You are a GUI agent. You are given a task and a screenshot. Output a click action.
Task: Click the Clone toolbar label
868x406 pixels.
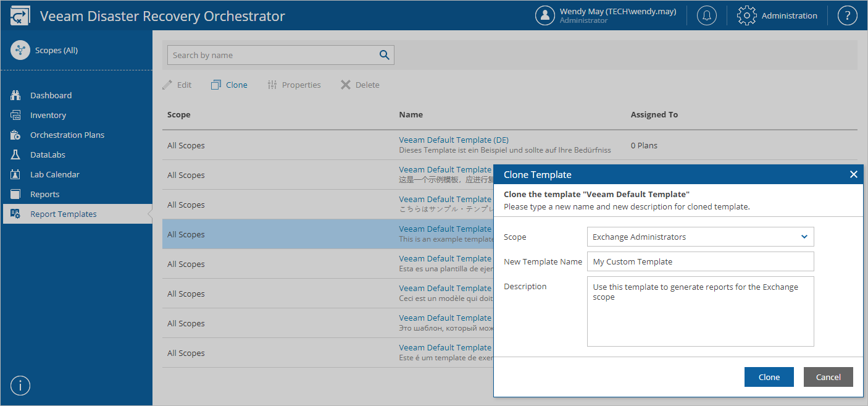coord(236,85)
